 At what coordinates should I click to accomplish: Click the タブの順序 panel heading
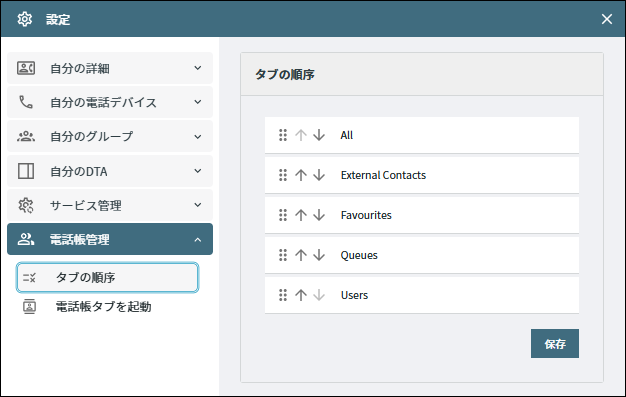(285, 74)
